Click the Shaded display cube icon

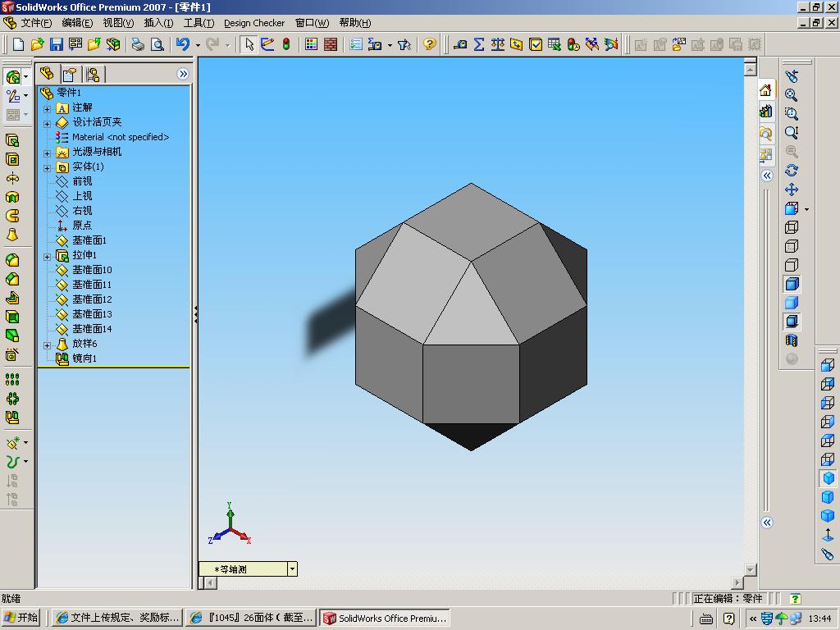pos(792,303)
